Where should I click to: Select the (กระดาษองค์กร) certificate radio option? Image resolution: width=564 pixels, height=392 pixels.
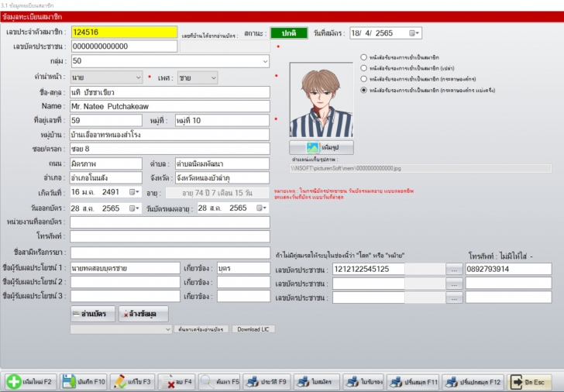pos(363,79)
